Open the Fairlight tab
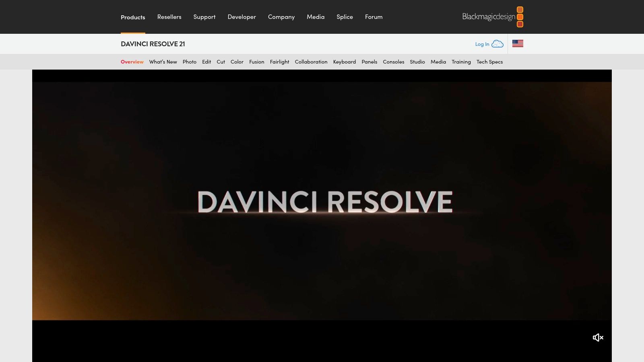 (x=279, y=62)
